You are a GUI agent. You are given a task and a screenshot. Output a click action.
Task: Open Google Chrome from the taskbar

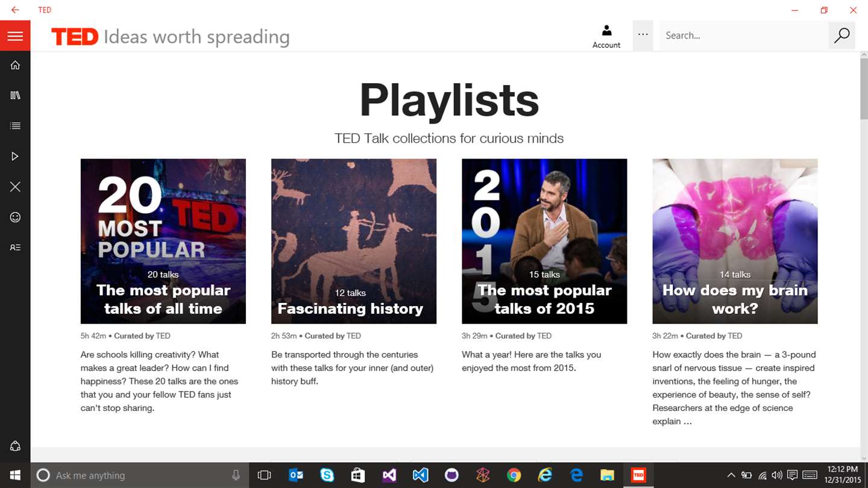pos(514,475)
